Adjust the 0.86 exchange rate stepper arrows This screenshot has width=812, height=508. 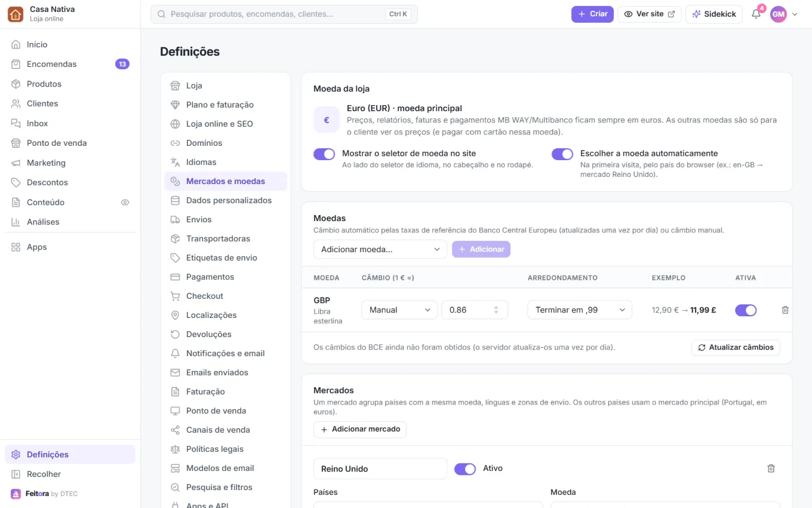tap(496, 310)
